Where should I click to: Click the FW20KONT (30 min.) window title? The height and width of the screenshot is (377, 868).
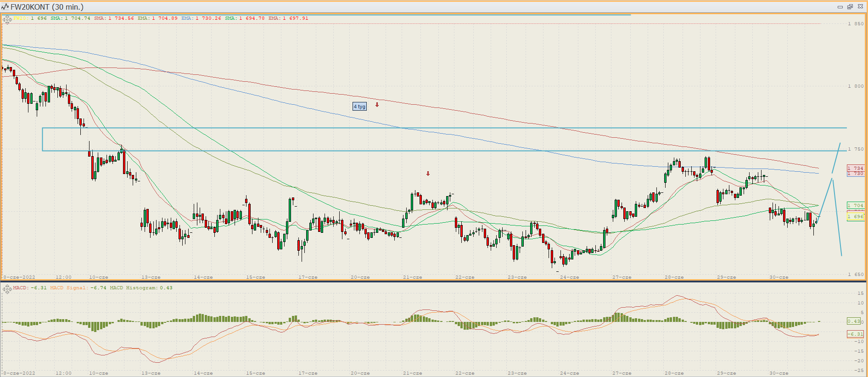click(x=47, y=7)
